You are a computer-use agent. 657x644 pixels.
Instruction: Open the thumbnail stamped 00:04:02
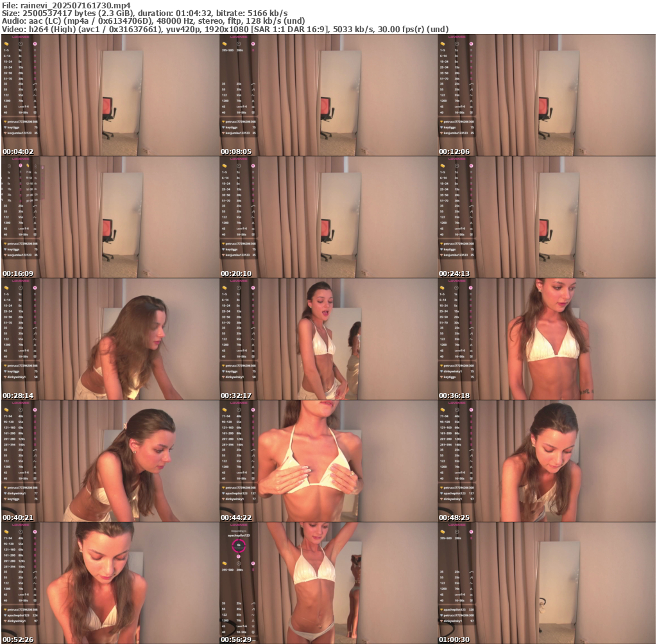(x=110, y=95)
